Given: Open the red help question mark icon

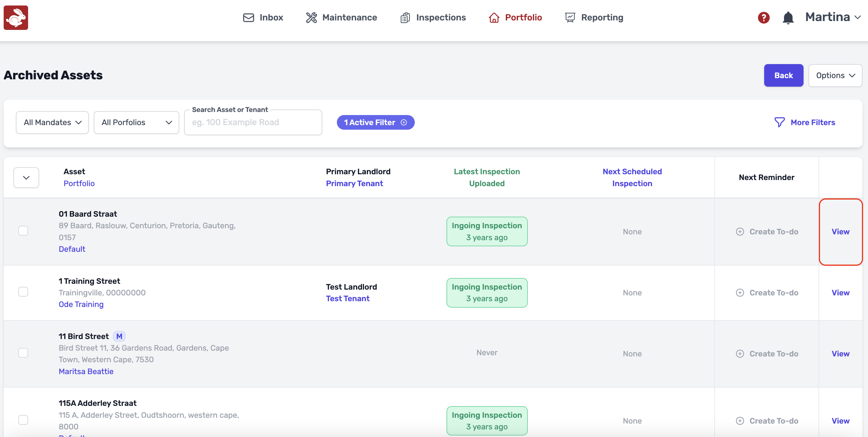Looking at the screenshot, I should tap(763, 17).
